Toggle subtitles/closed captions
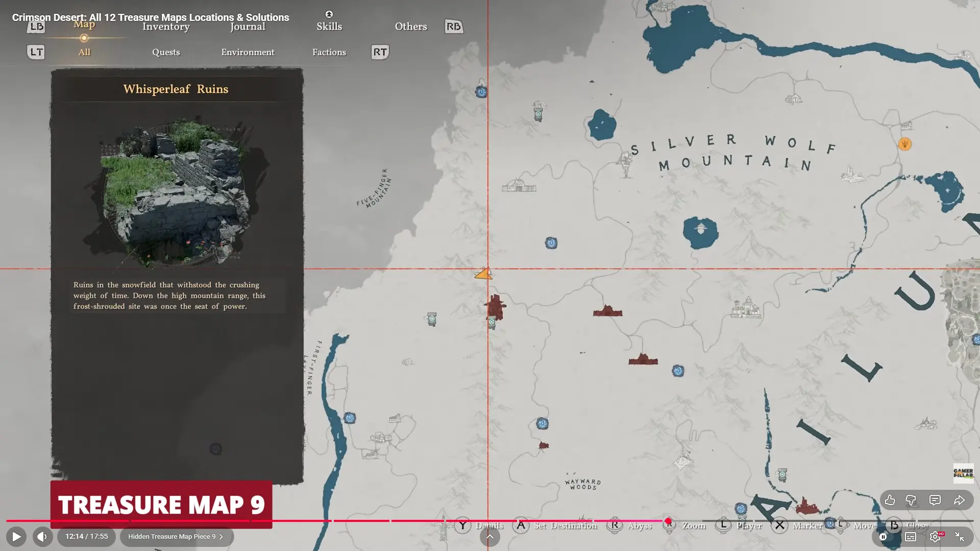 pyautogui.click(x=911, y=537)
